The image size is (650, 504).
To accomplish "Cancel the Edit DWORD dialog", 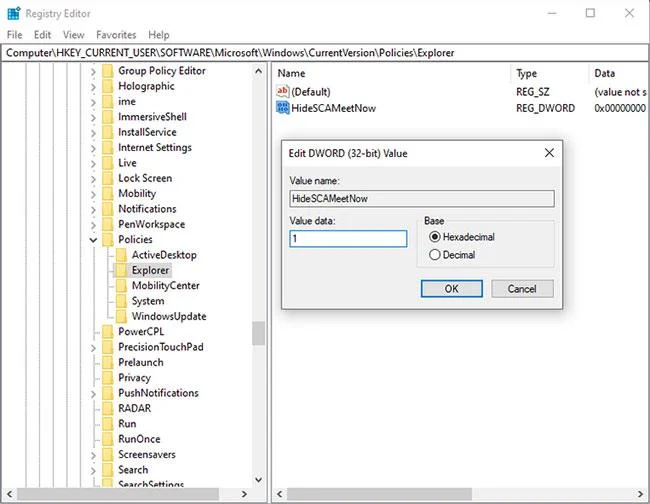I will click(x=522, y=288).
